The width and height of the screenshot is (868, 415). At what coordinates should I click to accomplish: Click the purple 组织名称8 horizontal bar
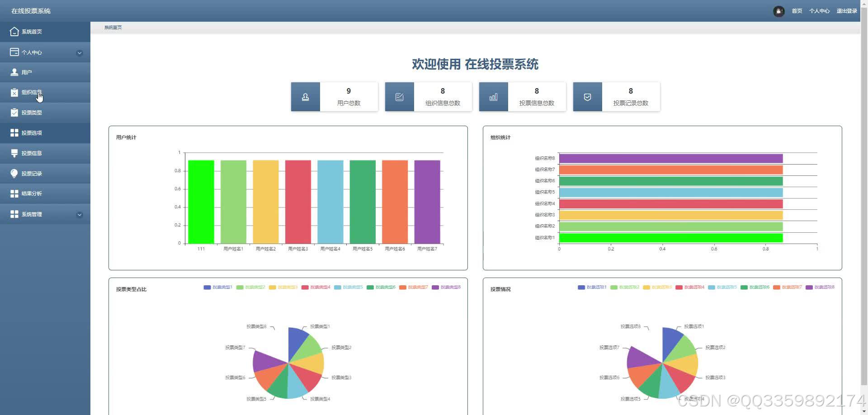tap(671, 159)
